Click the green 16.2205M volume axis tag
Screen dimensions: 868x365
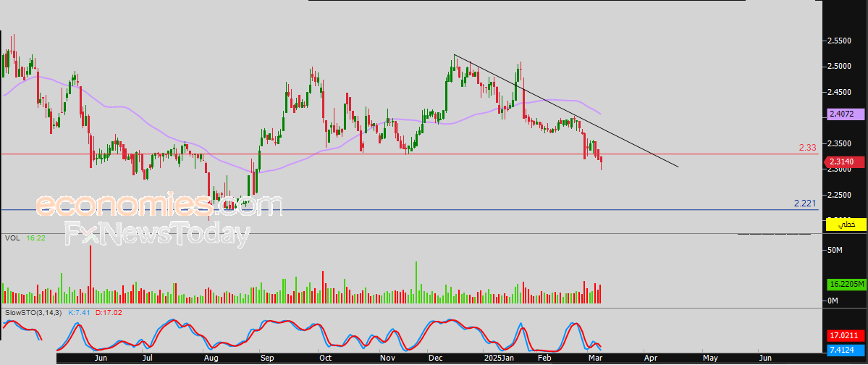click(846, 284)
